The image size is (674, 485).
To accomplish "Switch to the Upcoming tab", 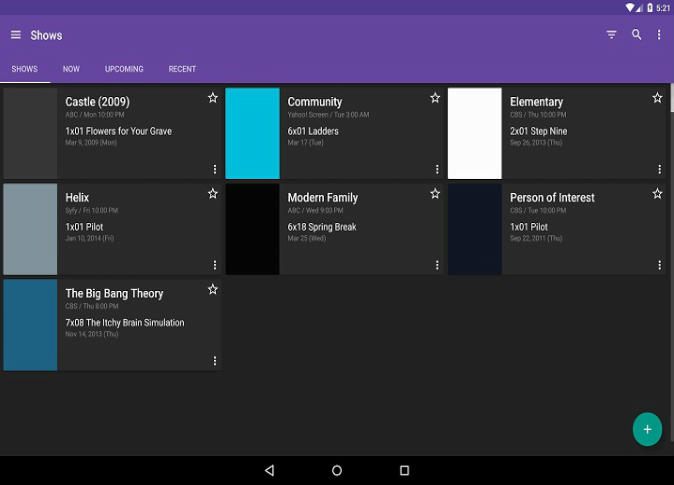I will click(124, 69).
